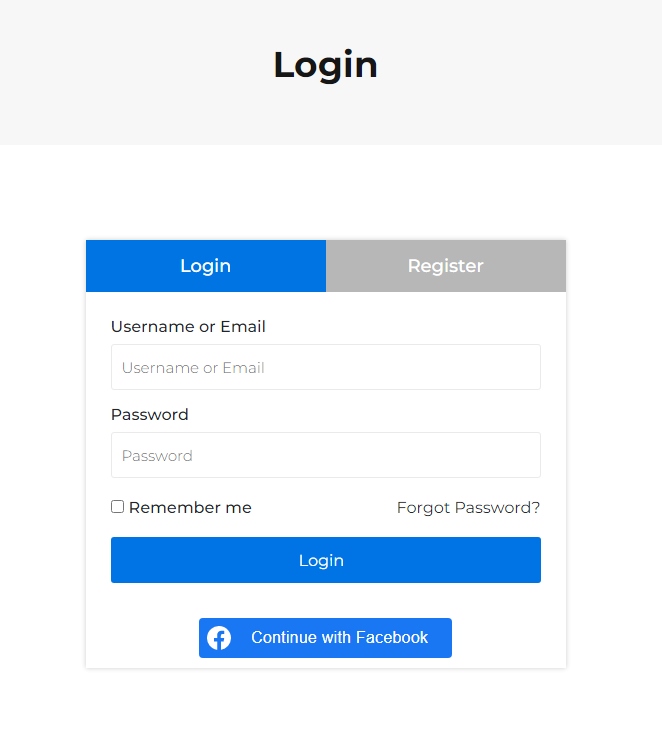Click the 'Password' label above the field
The width and height of the screenshot is (662, 734).
[x=150, y=414]
